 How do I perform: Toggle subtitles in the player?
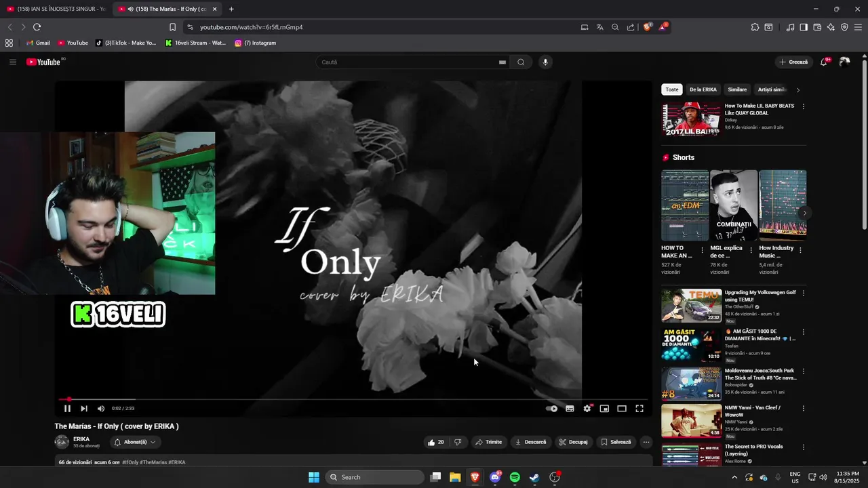[x=570, y=409]
